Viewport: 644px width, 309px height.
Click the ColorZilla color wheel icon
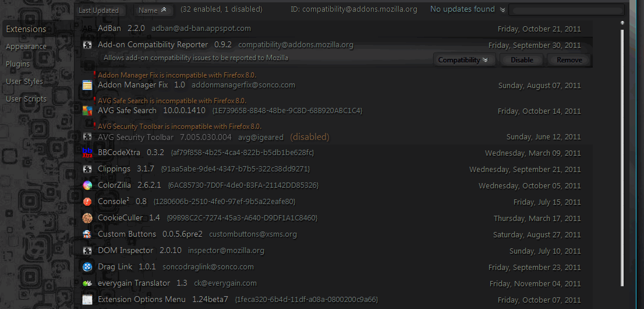coord(87,185)
